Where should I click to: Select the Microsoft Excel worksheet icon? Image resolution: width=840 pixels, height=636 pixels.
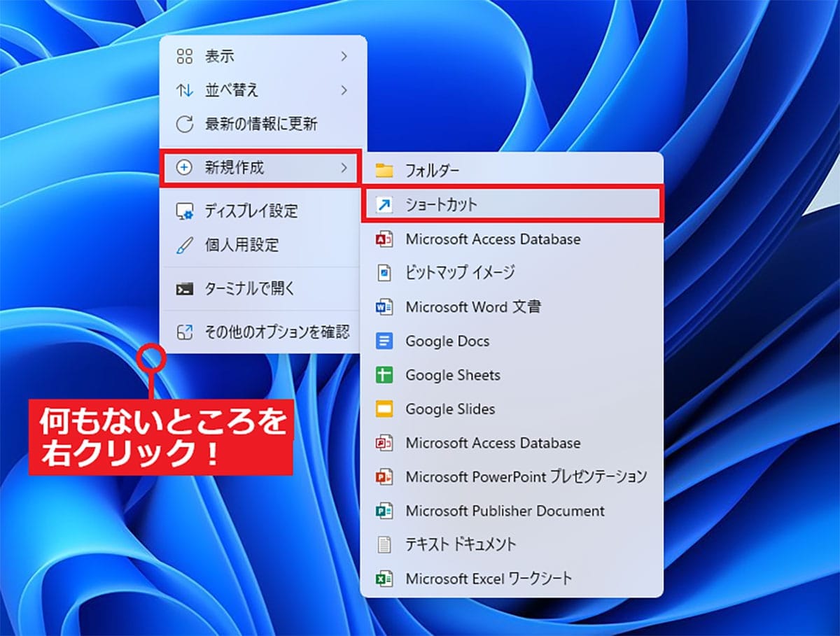point(386,578)
